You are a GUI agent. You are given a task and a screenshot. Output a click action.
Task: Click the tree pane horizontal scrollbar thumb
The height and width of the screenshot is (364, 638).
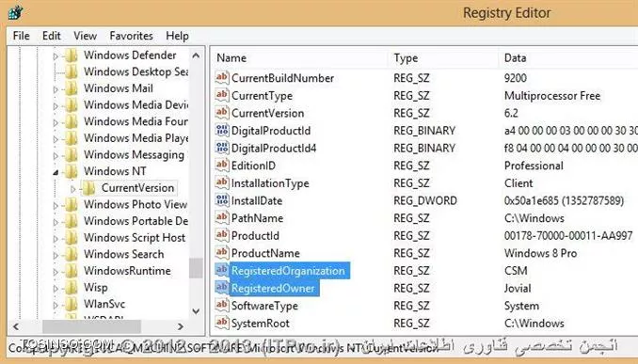pyautogui.click(x=91, y=326)
